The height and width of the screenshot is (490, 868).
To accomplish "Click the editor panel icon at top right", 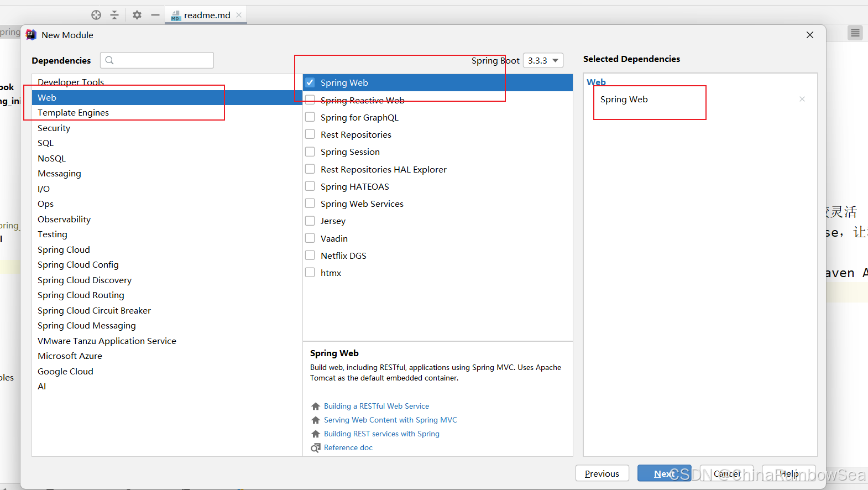I will (x=855, y=33).
